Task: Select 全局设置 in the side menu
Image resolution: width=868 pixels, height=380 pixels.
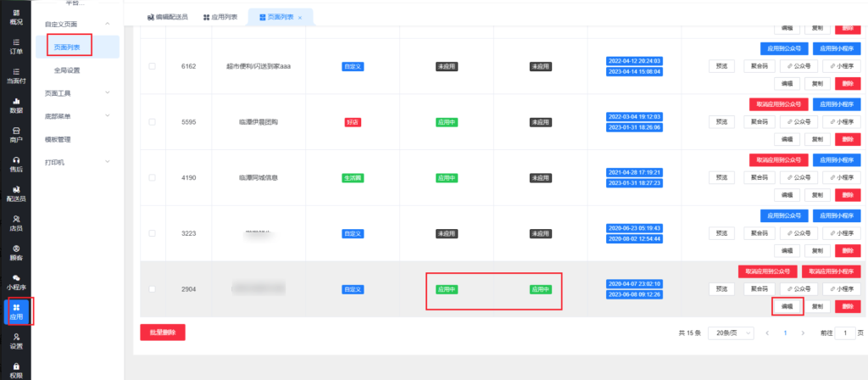Action: click(x=67, y=70)
